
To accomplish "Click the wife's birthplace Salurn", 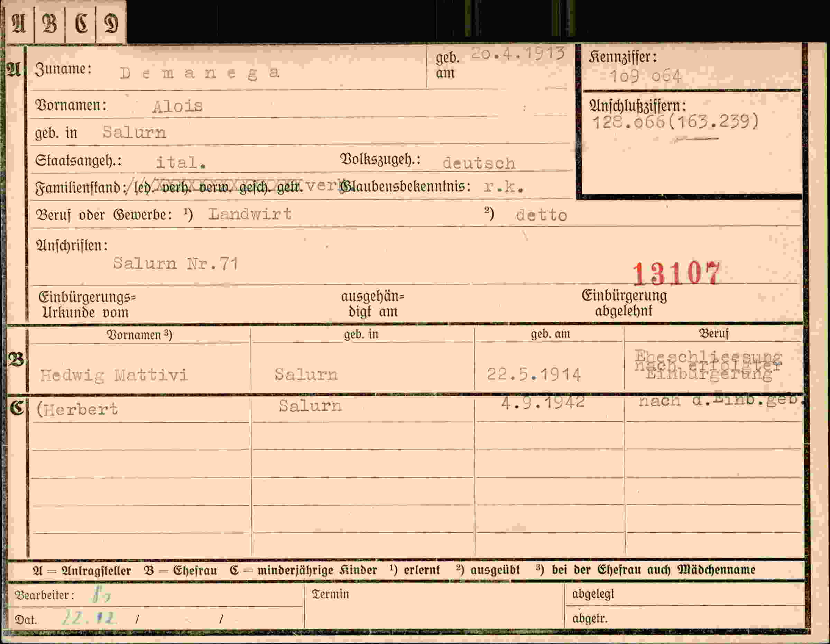I will point(306,375).
